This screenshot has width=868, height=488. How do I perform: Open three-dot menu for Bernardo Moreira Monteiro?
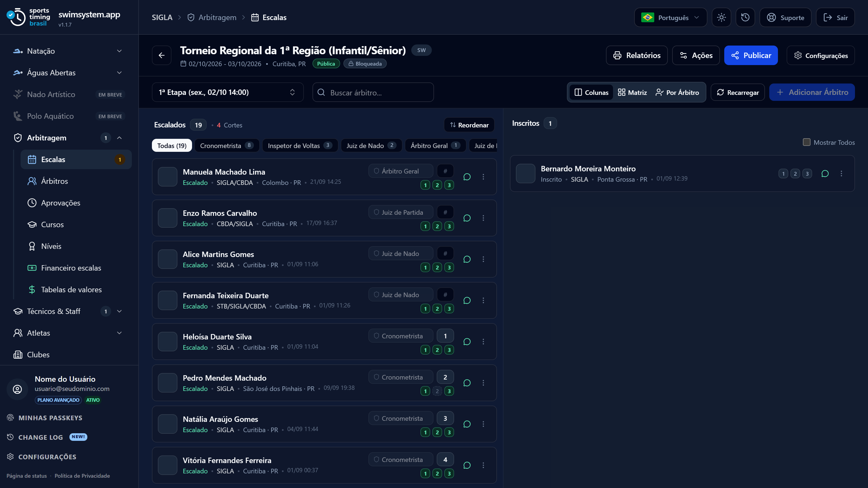point(841,174)
